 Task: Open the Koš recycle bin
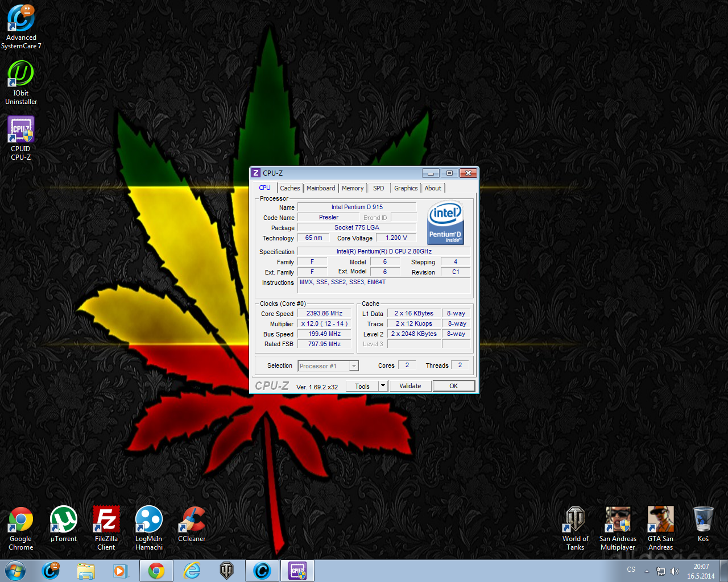click(704, 524)
